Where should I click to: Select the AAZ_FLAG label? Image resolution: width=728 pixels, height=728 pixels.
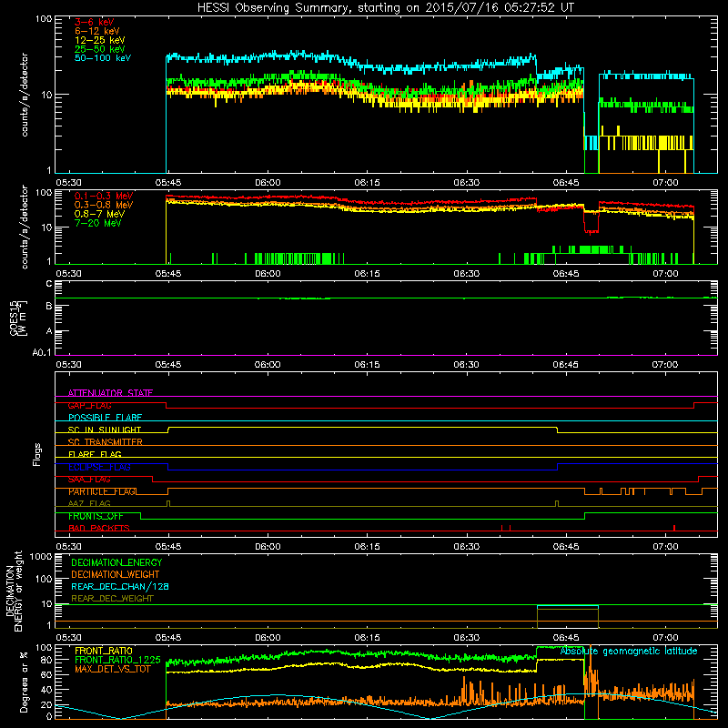tap(89, 503)
